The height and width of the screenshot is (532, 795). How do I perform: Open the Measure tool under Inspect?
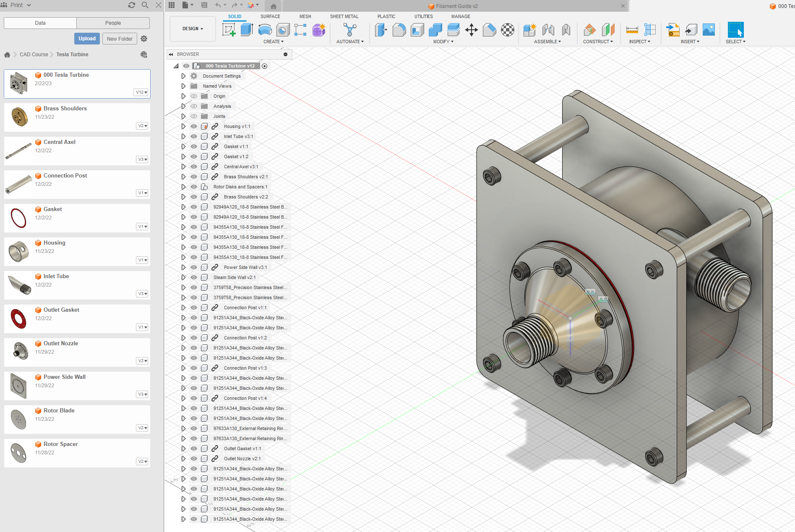click(x=632, y=30)
